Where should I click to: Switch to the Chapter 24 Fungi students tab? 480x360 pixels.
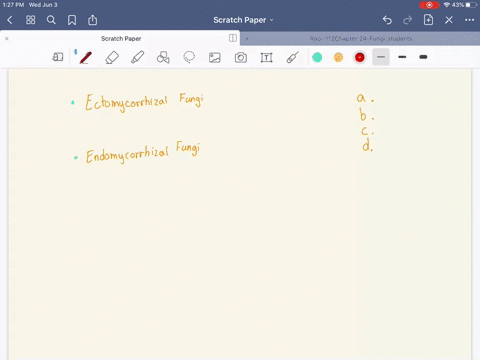click(x=361, y=39)
